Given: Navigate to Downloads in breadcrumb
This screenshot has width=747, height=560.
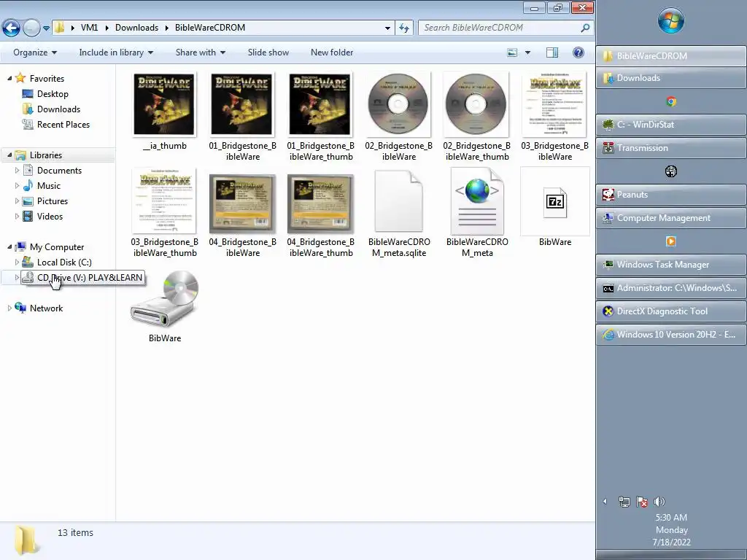Looking at the screenshot, I should click(x=136, y=28).
